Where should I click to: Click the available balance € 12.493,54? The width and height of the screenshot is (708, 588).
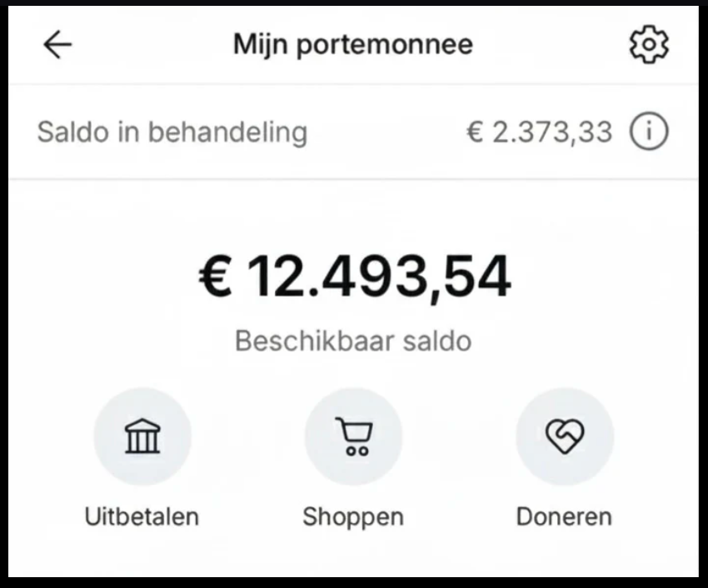[354, 277]
